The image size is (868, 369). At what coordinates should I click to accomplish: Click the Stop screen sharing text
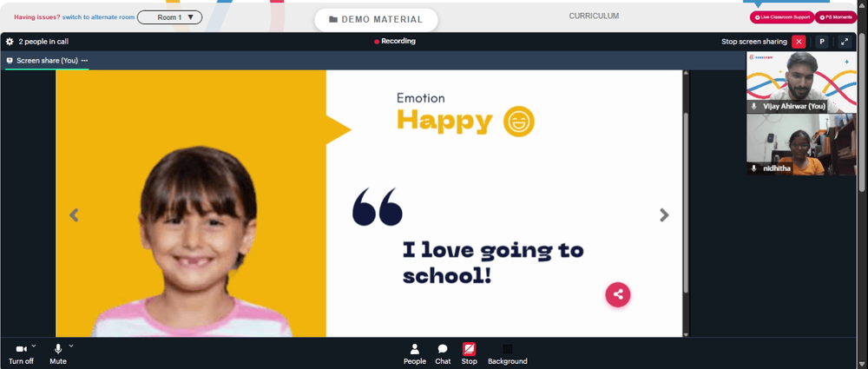[754, 42]
